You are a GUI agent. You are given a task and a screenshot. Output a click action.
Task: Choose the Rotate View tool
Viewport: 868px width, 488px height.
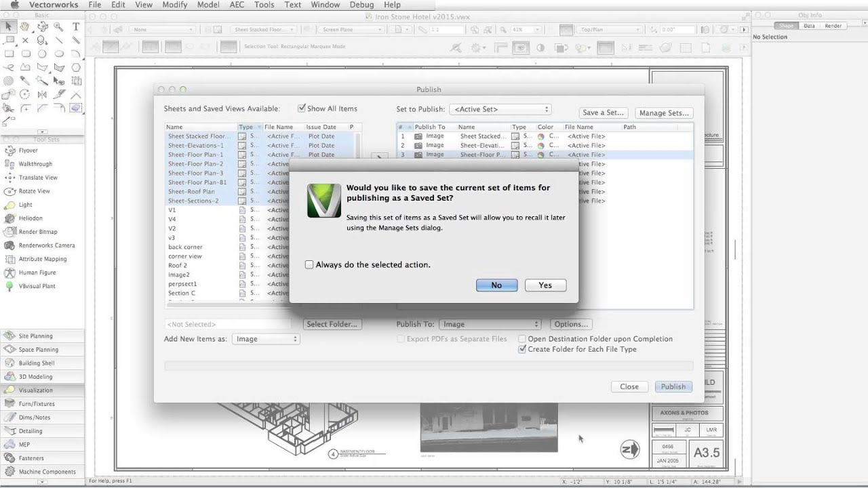point(34,191)
